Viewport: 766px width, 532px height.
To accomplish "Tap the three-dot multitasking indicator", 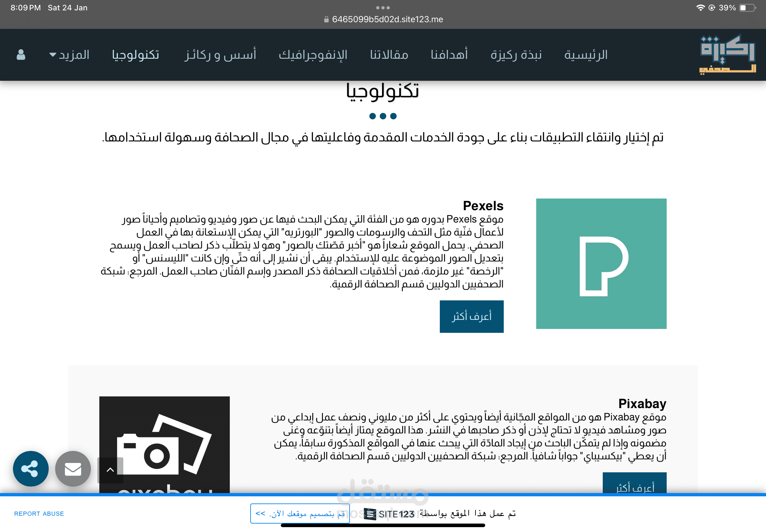I will [x=383, y=8].
